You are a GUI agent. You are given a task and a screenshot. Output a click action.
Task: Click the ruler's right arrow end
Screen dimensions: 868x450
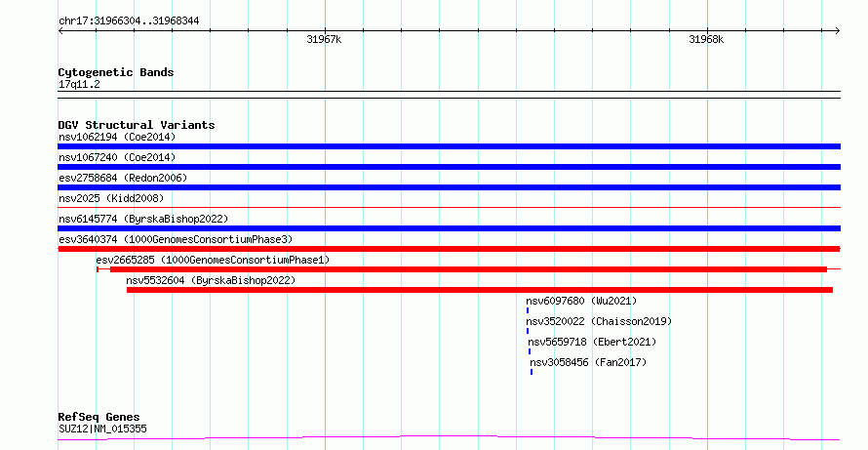tap(837, 31)
